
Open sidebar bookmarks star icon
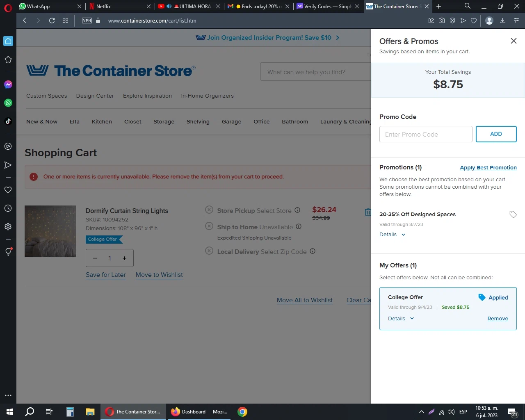tap(8, 59)
